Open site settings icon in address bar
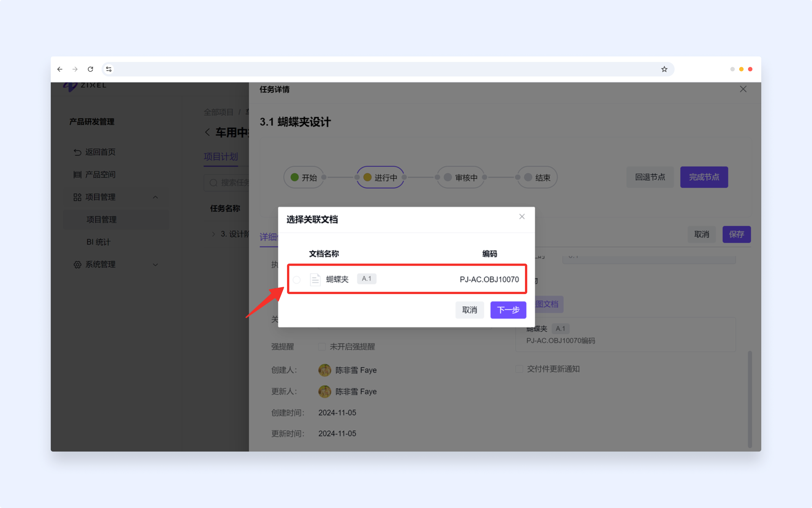 coord(109,69)
